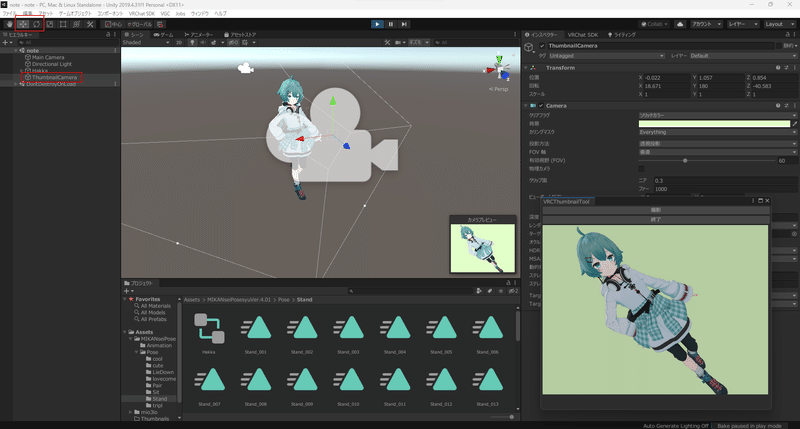Toggle 2D scene view mode
800x429 pixels.
click(179, 42)
